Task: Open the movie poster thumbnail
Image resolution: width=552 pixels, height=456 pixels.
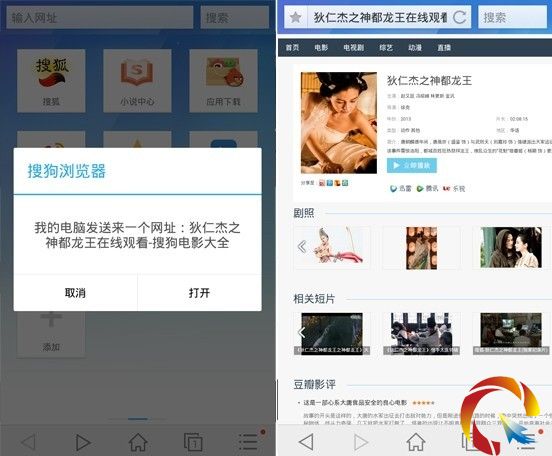Action: click(339, 123)
